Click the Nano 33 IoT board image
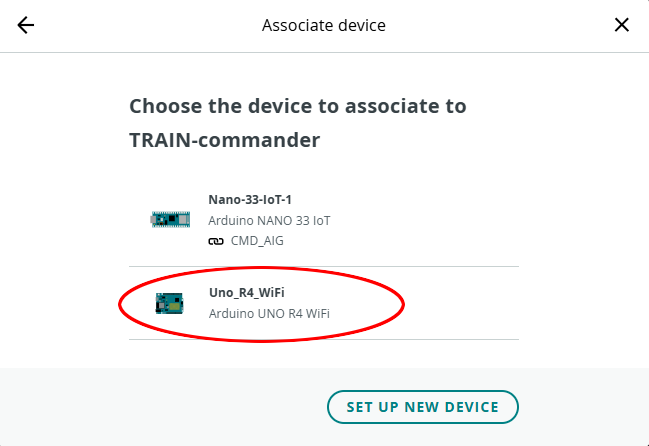The image size is (649, 446). pos(169,218)
